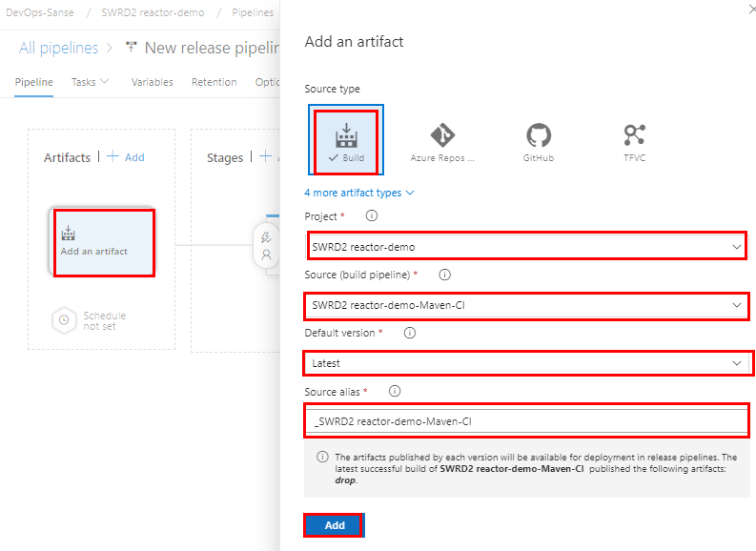Screen dimensions: 756x551
Task: Click the schedule clock icon
Action: point(64,320)
